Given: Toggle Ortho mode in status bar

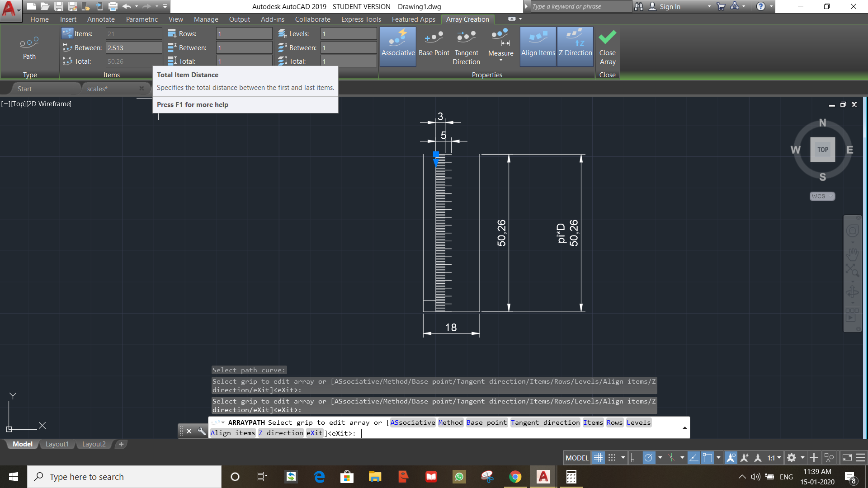Looking at the screenshot, I should point(635,458).
